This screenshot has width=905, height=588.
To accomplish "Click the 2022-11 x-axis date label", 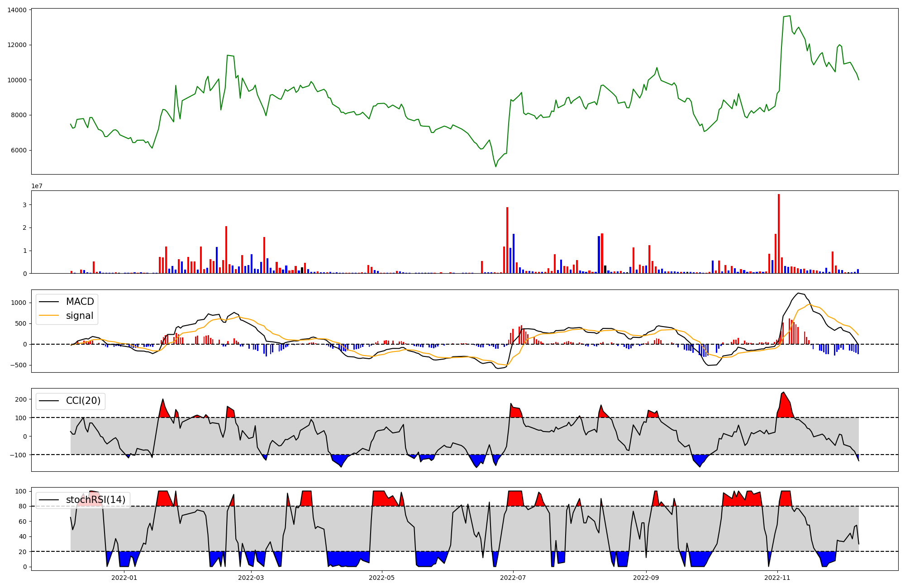I will tap(777, 578).
